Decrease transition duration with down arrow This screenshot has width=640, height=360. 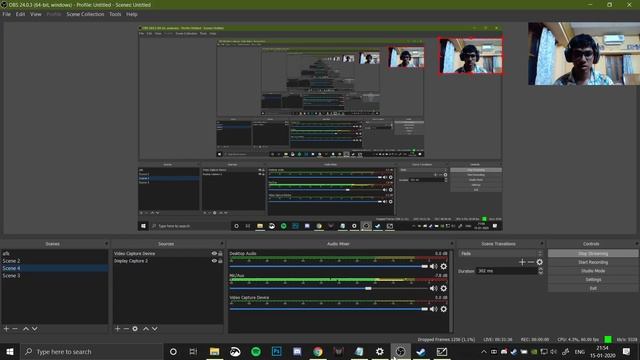pyautogui.click(x=541, y=273)
